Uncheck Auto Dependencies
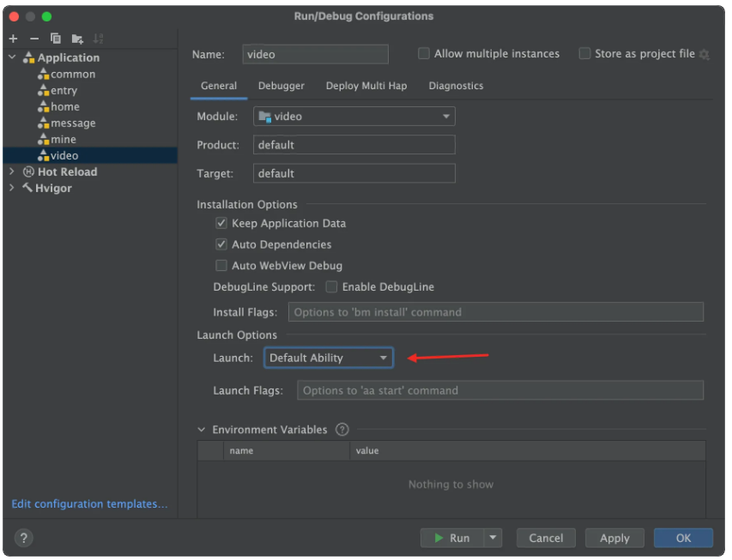The image size is (732, 560). (221, 244)
